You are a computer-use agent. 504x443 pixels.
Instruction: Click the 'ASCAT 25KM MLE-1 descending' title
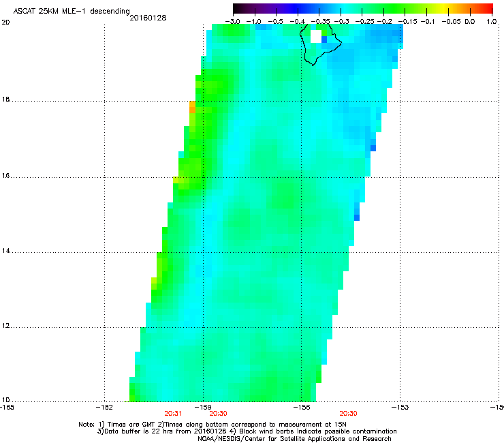pyautogui.click(x=72, y=12)
